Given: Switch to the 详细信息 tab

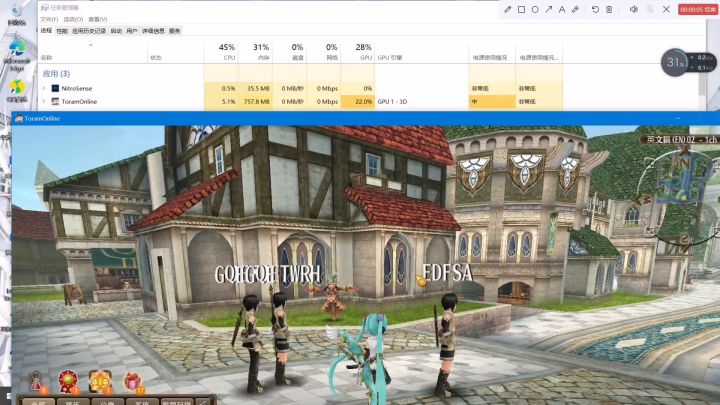Looking at the screenshot, I should click(x=153, y=31).
